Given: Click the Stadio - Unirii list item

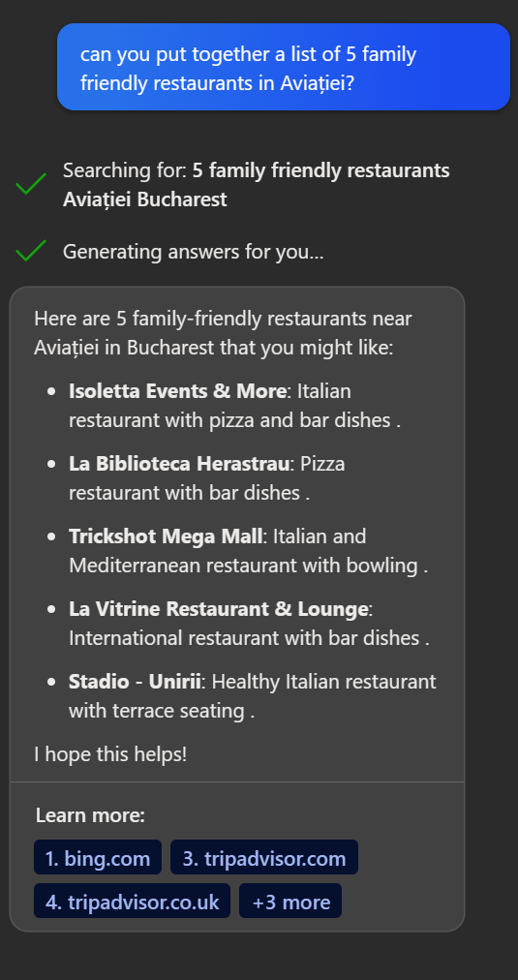Looking at the screenshot, I should point(253,695).
